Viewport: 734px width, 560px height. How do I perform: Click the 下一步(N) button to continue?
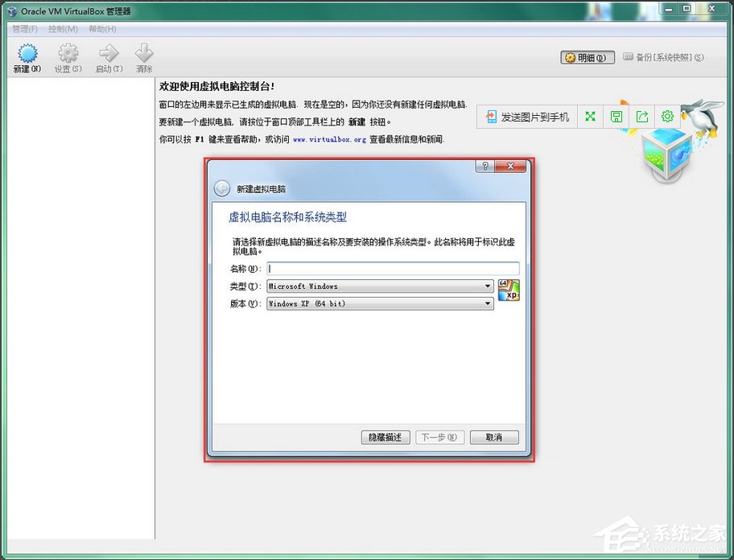pyautogui.click(x=439, y=437)
